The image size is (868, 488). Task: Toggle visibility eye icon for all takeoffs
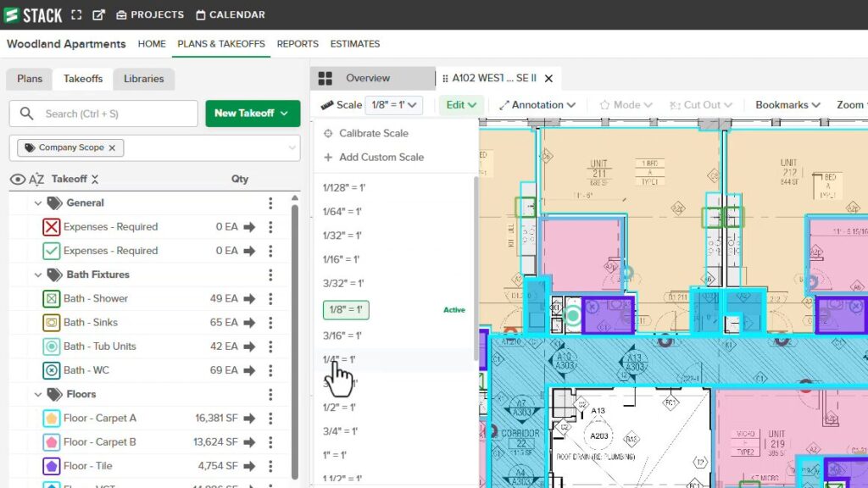pyautogui.click(x=17, y=180)
